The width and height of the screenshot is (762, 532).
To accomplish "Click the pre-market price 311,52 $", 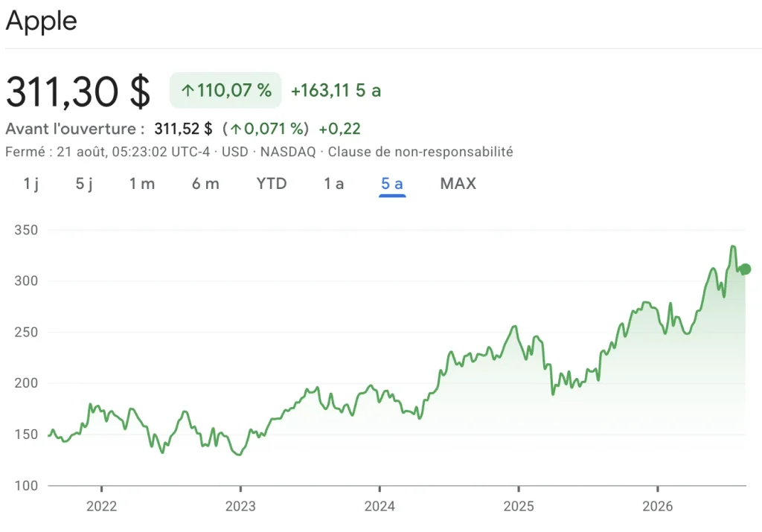I will [x=183, y=129].
